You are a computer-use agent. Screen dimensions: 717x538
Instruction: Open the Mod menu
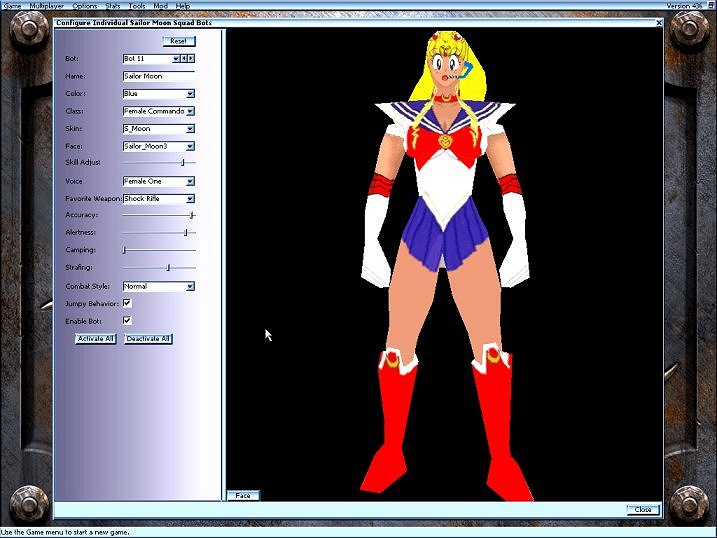coord(160,6)
